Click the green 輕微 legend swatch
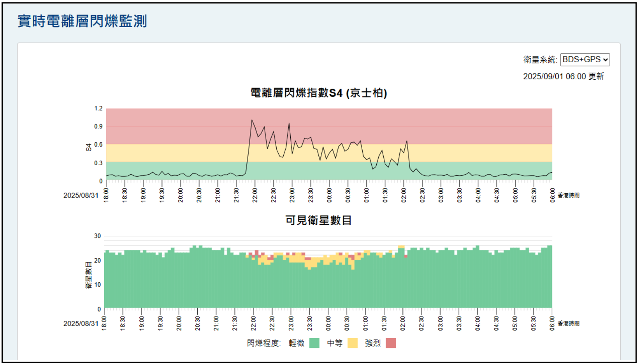The width and height of the screenshot is (639, 364). [x=314, y=343]
